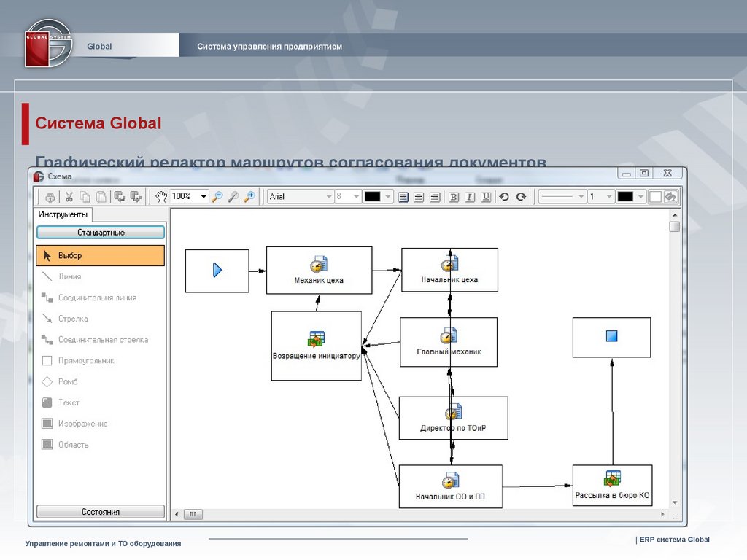747x560 pixels.
Task: Select the Начальник цеха node
Action: click(x=449, y=270)
